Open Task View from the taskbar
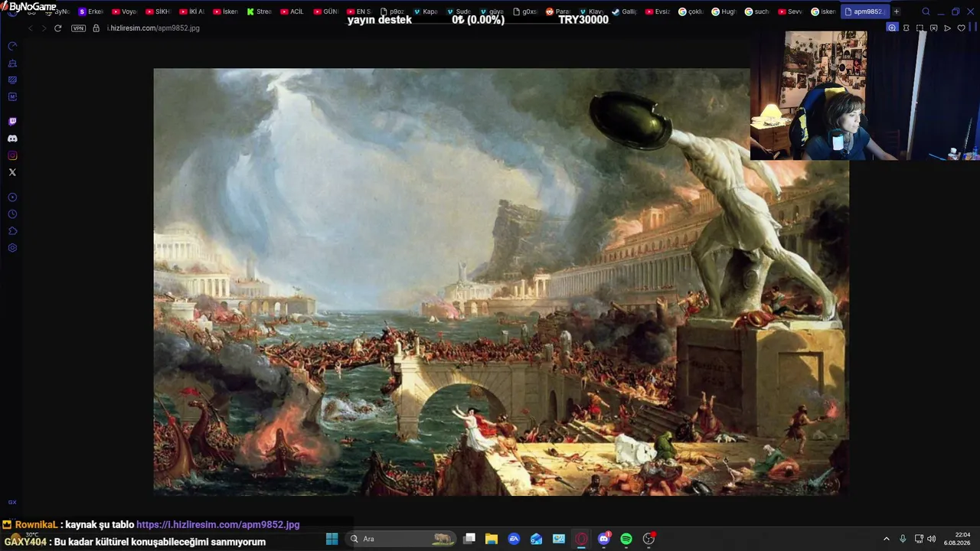 click(x=469, y=539)
